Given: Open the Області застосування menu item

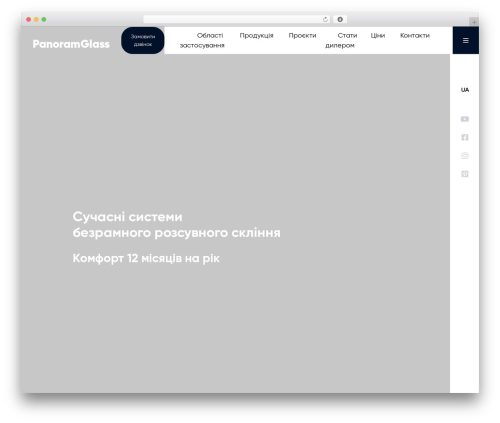Looking at the screenshot, I should click(x=202, y=40).
